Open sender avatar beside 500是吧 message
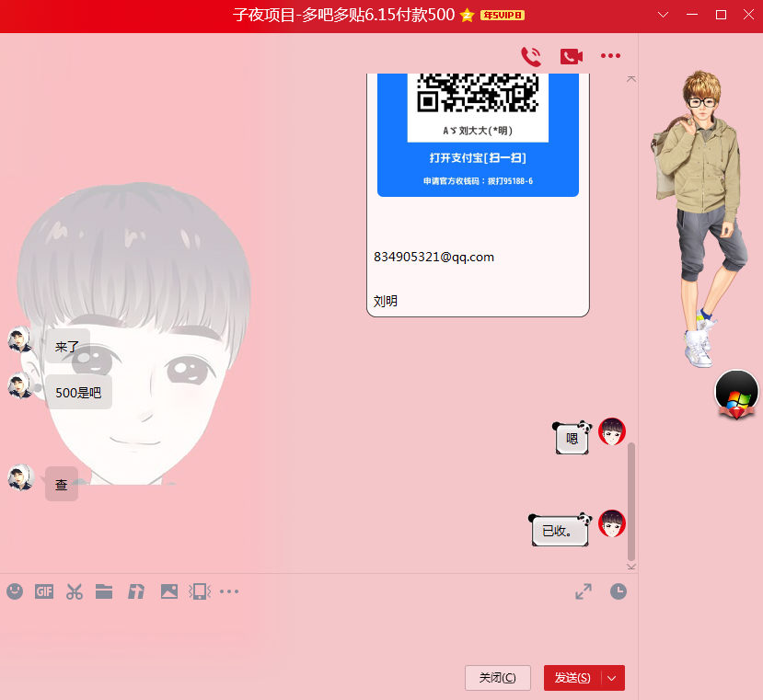 (20, 385)
